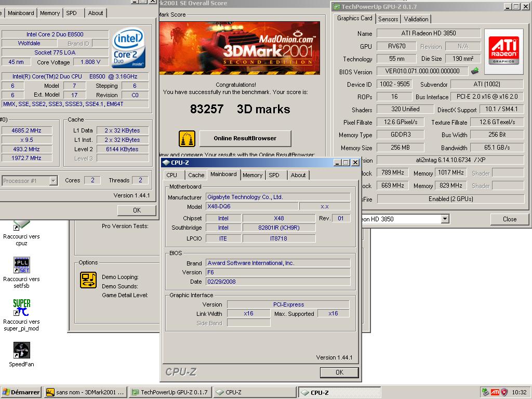This screenshot has height=399, width=532.
Task: Switch to the GPU-Z taskbar button
Action: (x=170, y=392)
